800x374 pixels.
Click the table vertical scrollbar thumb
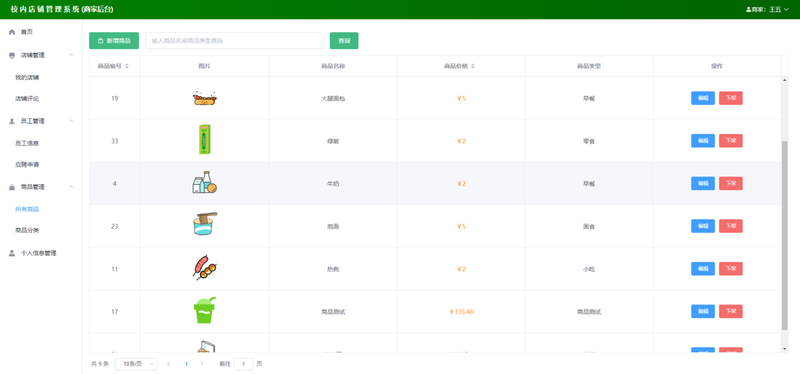(x=784, y=236)
